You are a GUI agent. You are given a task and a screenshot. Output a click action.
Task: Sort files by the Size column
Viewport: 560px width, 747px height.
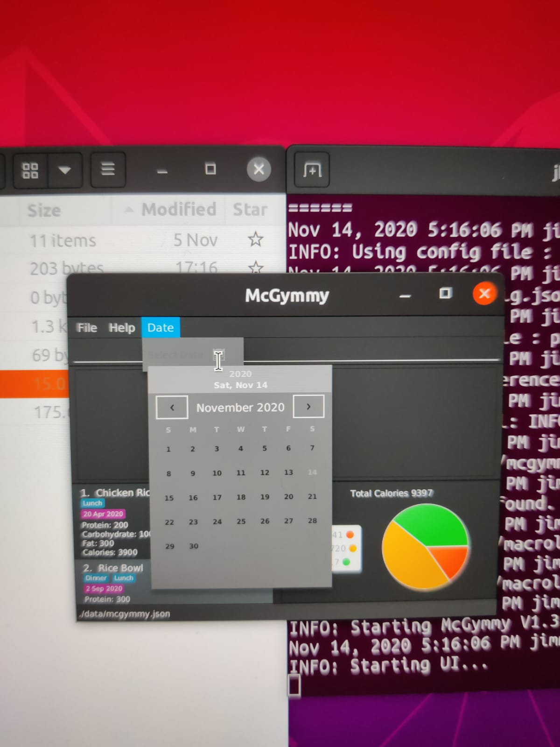point(44,211)
